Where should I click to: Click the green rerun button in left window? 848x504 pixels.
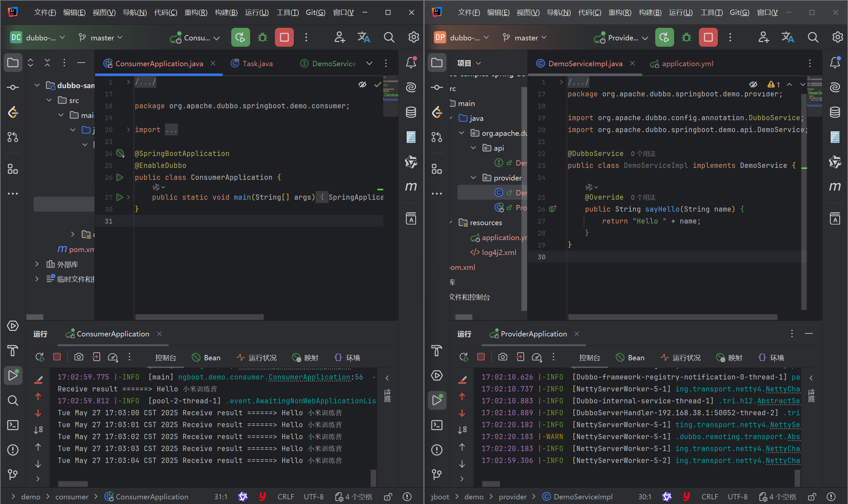pos(240,37)
